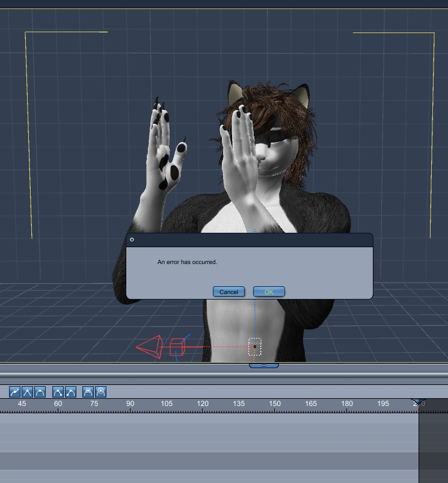
Task: Click frame 120 on the timeline ruler
Action: pos(203,404)
